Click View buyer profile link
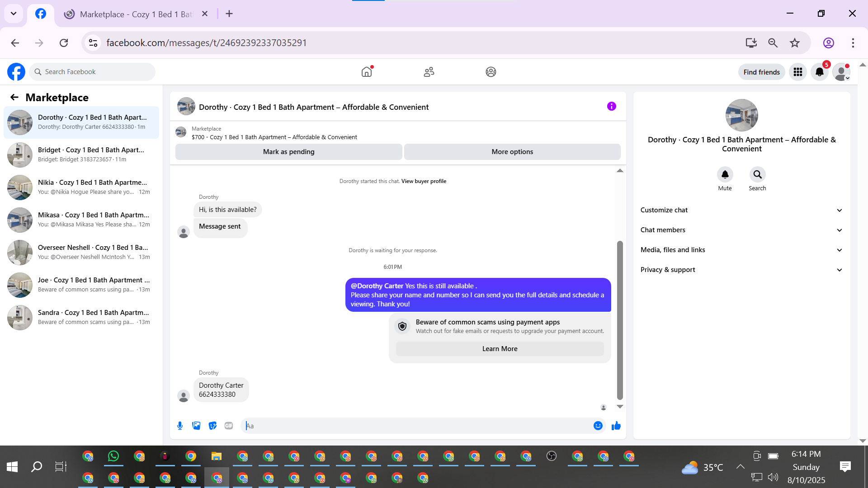The width and height of the screenshot is (868, 488). pos(424,181)
